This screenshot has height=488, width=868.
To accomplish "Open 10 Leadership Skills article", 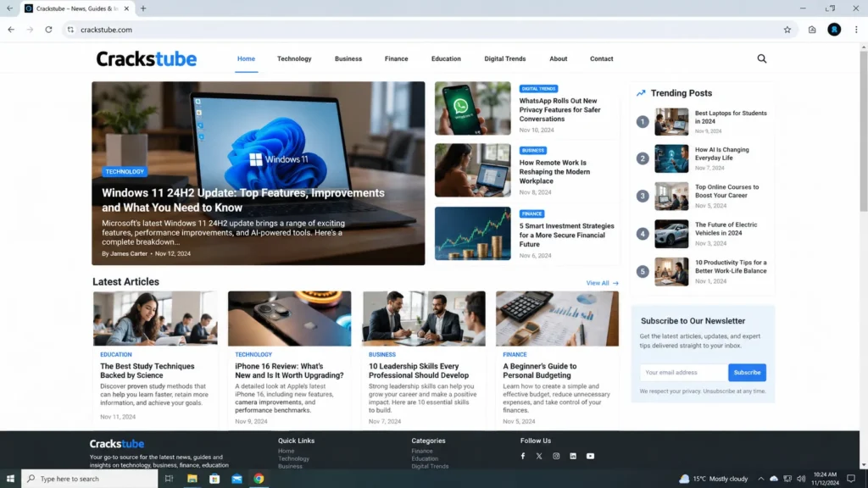I will coord(419,371).
